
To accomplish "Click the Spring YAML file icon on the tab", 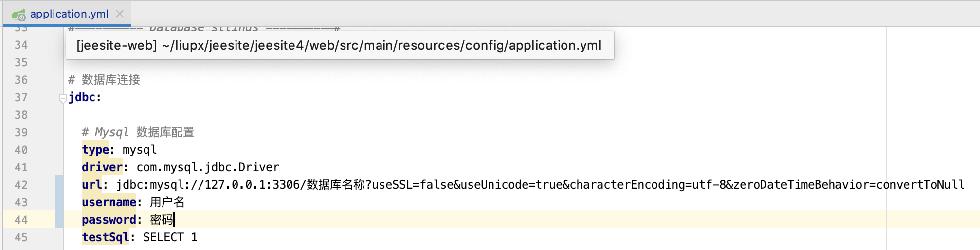I will (18, 15).
